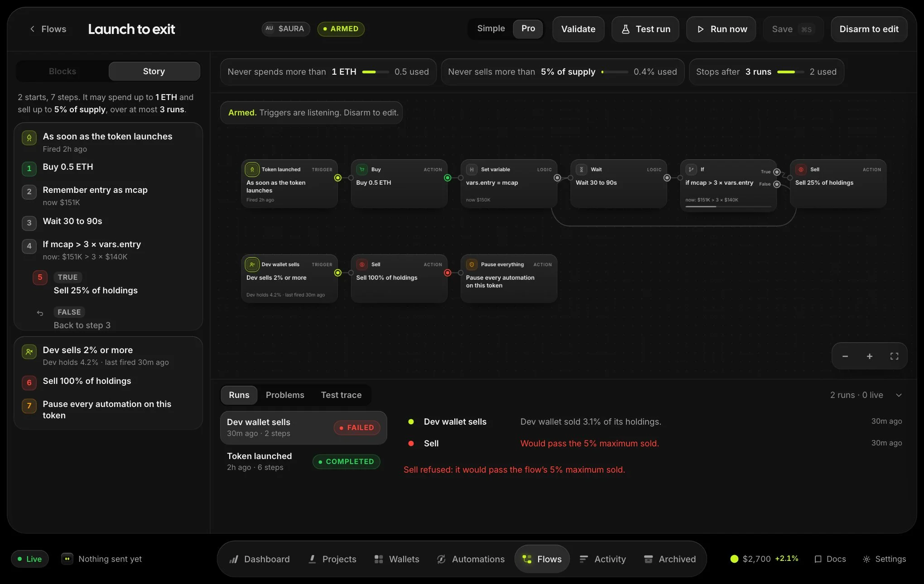
Task: Click the 3 runs limit progress bar
Action: [x=790, y=72]
